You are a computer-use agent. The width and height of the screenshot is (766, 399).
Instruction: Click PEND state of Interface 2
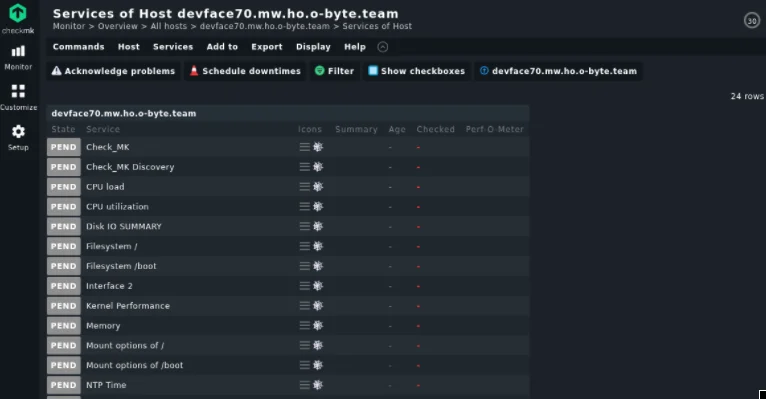[x=64, y=286]
